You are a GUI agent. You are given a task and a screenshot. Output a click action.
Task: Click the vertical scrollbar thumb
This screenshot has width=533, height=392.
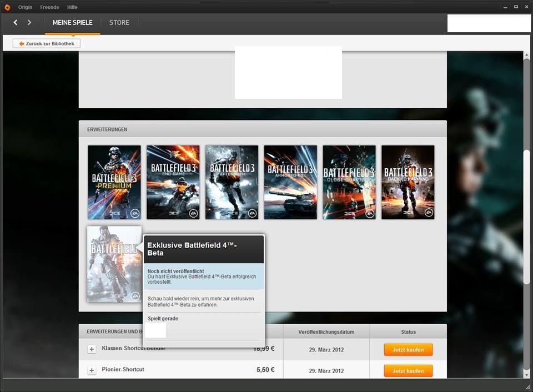[526, 217]
